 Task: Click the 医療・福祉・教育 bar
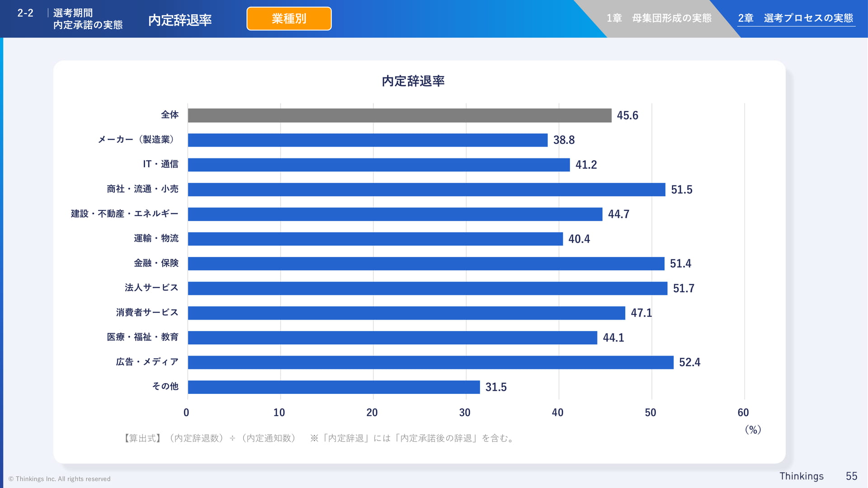pyautogui.click(x=392, y=337)
